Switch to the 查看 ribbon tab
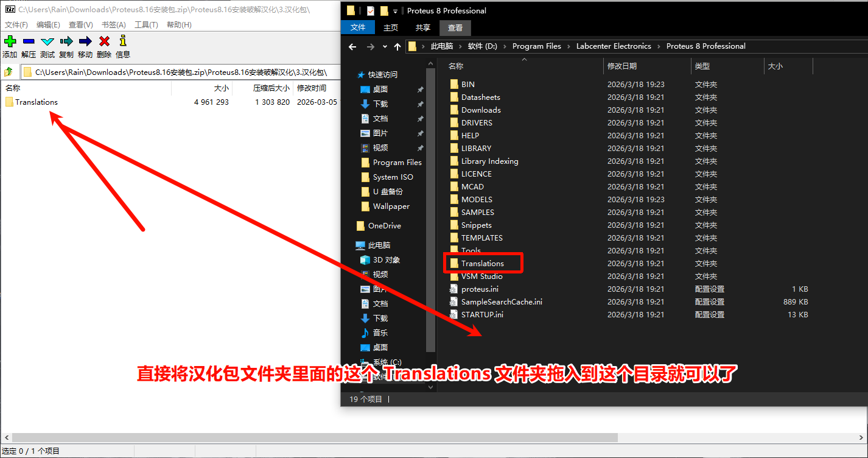This screenshot has width=868, height=458. click(x=455, y=28)
